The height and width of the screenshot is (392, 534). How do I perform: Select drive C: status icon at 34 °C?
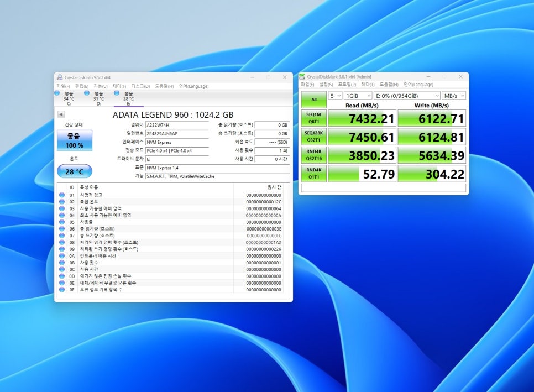click(57, 93)
